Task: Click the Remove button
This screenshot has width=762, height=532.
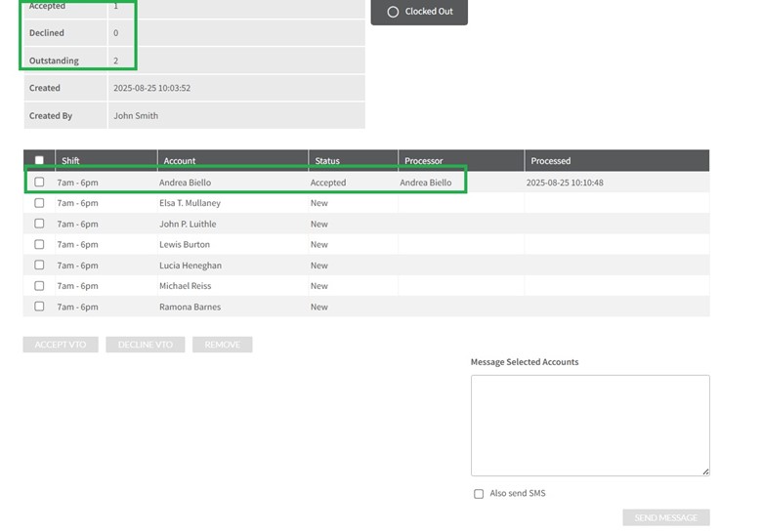Action: (222, 345)
